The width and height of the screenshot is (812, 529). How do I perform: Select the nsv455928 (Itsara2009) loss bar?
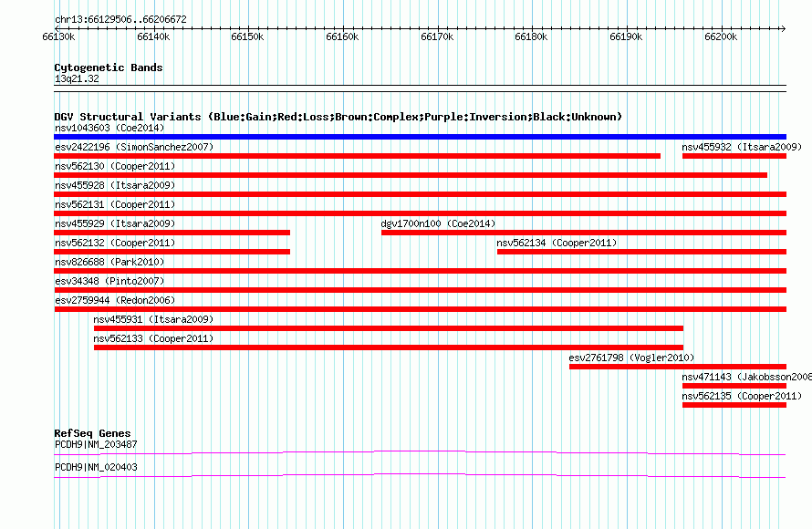420,194
